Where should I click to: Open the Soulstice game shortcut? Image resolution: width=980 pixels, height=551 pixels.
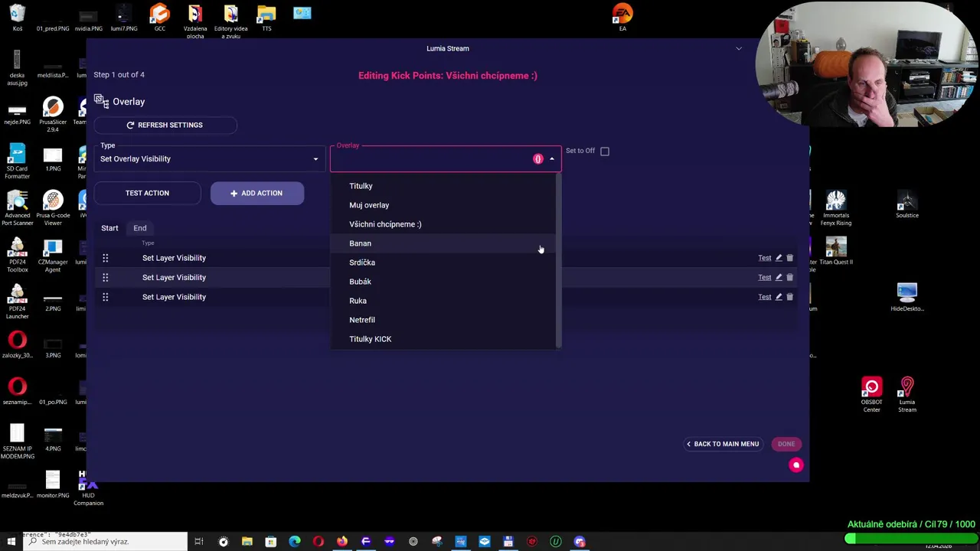(x=907, y=204)
